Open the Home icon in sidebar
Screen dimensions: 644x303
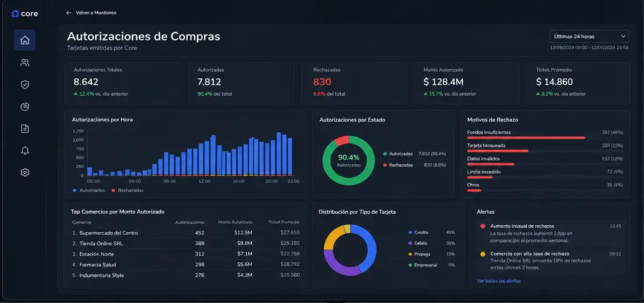click(x=24, y=40)
